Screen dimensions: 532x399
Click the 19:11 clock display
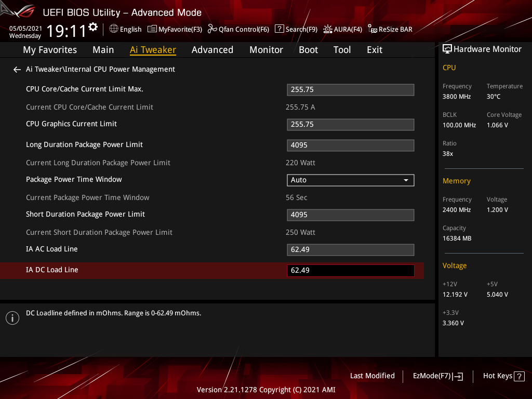(66, 31)
